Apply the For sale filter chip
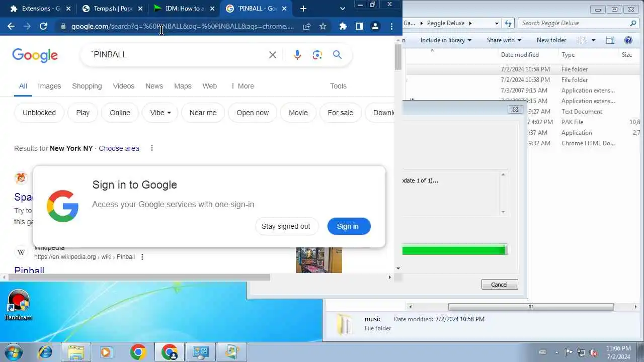The height and width of the screenshot is (362, 644). point(340,113)
